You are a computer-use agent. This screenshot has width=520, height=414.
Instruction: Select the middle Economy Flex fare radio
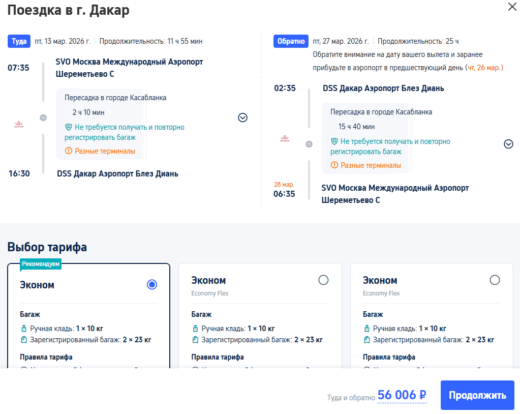coord(323,280)
